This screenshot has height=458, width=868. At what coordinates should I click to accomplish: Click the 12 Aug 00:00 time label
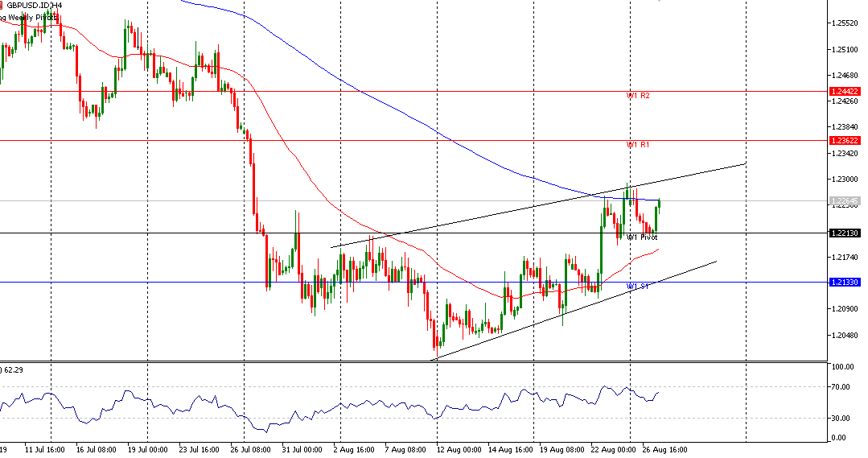tap(459, 450)
